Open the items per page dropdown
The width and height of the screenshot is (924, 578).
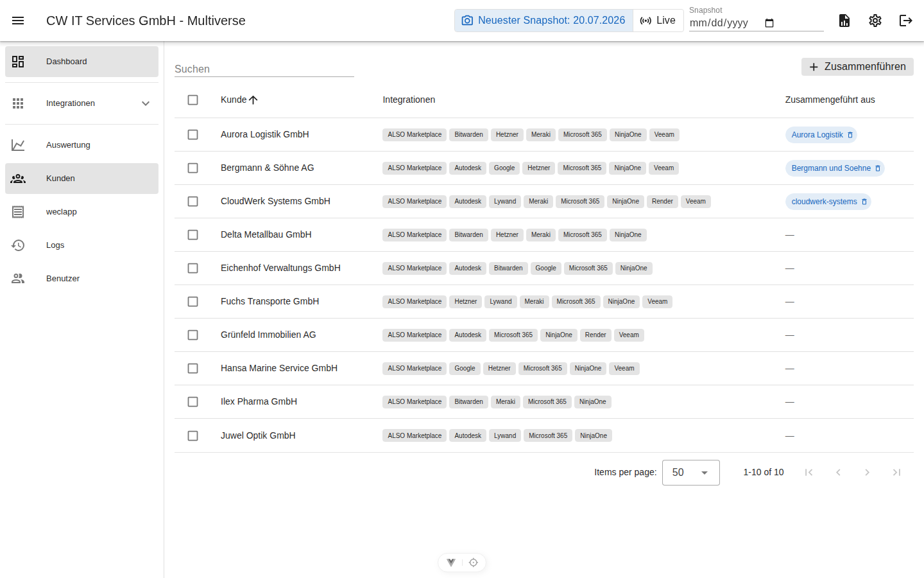pos(691,473)
